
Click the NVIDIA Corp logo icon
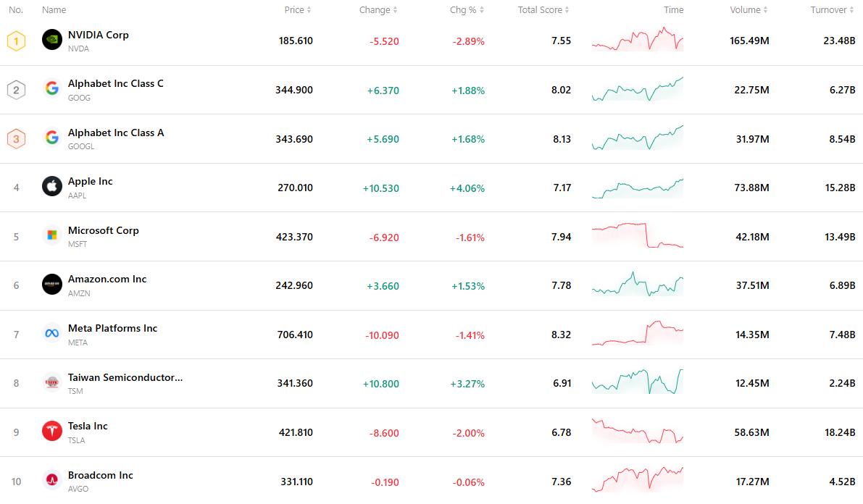click(52, 40)
